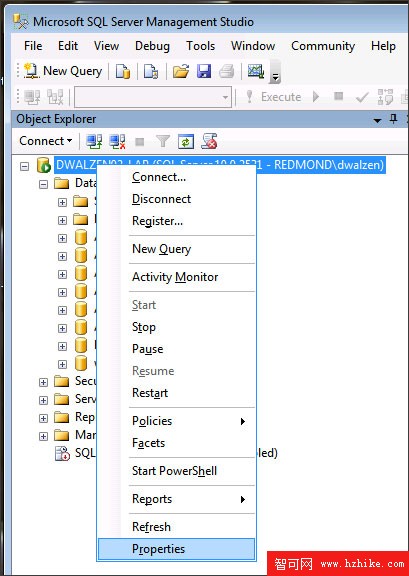Open Reports submenu

[x=176, y=499]
